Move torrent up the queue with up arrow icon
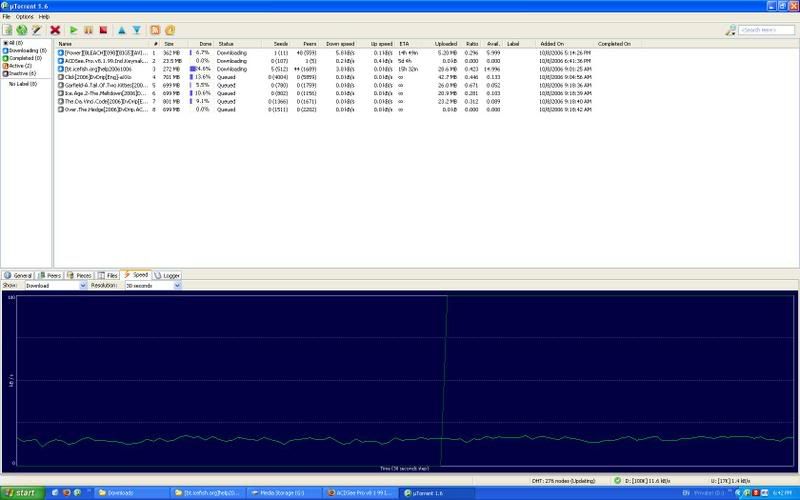The image size is (800, 500). [121, 30]
